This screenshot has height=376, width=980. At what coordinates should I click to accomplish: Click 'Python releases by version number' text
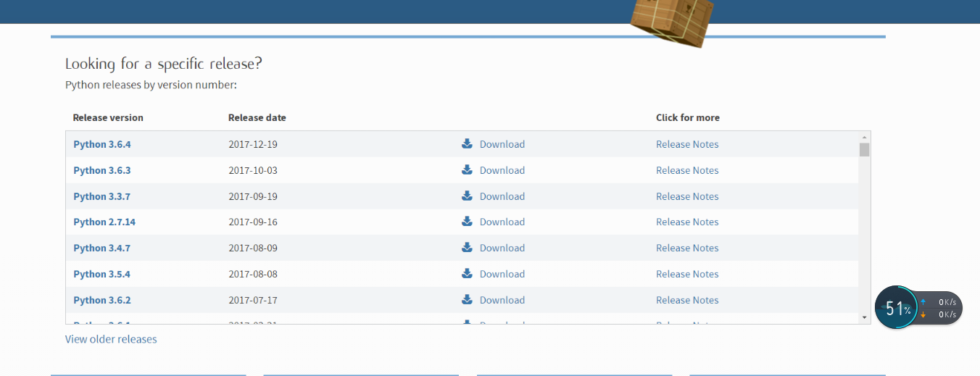tap(151, 85)
